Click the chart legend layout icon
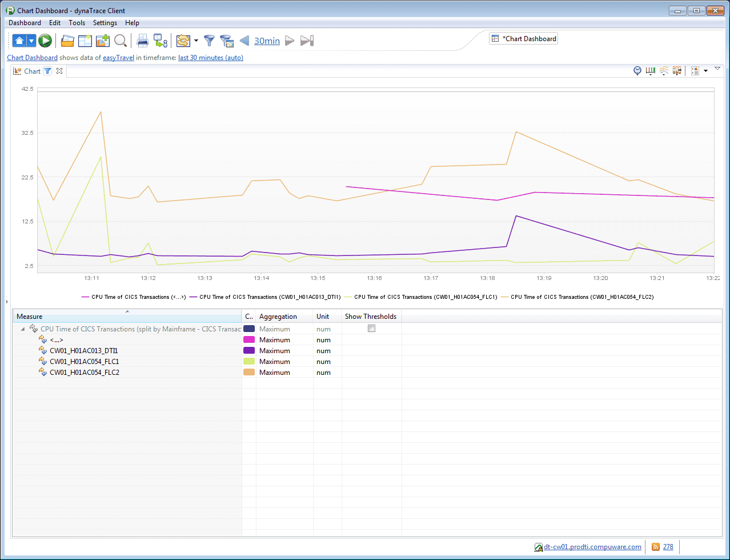Screen dimensions: 730x560 695,71
